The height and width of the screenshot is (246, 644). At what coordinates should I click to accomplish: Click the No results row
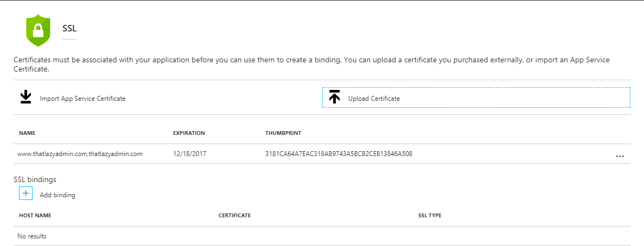tap(32, 236)
